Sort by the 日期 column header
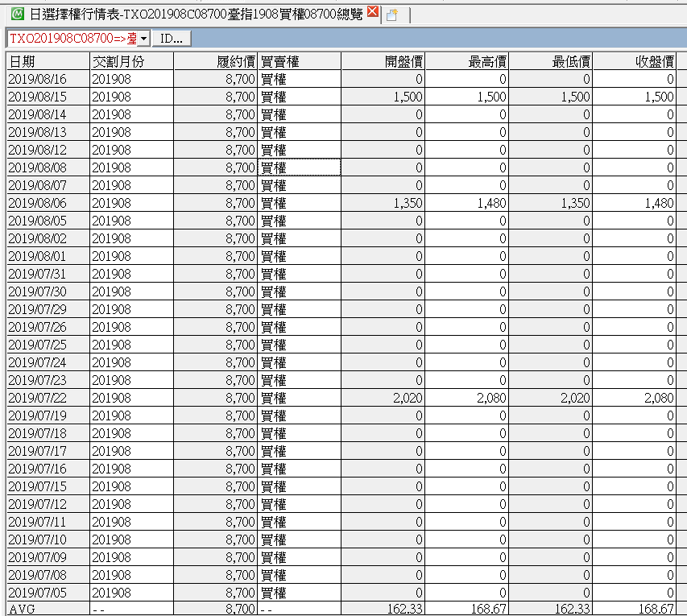The image size is (687, 616). [x=48, y=61]
